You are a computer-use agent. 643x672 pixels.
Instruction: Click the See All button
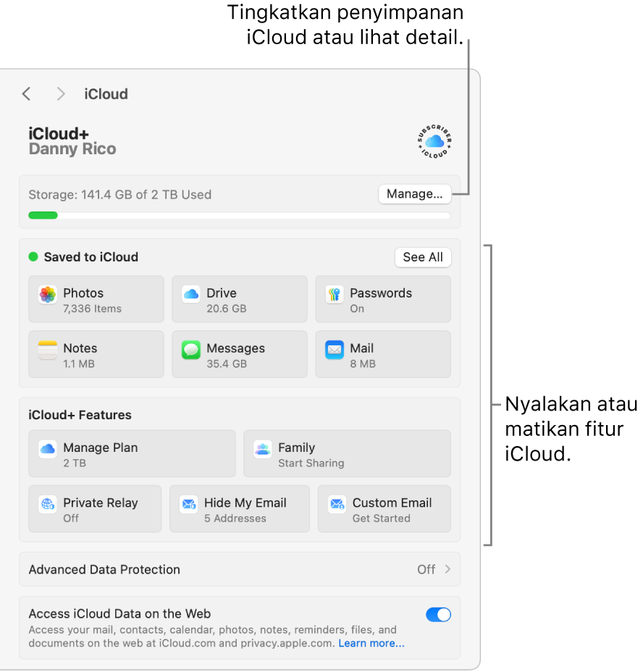423,257
